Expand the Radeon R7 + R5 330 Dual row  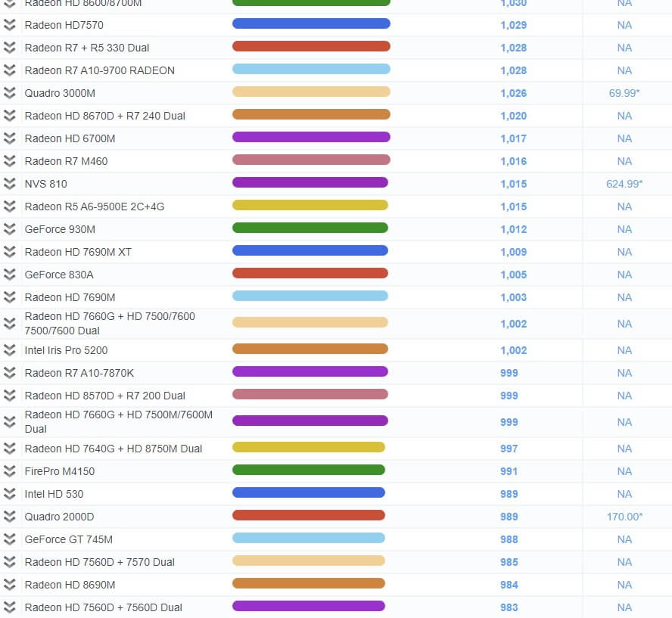point(9,48)
